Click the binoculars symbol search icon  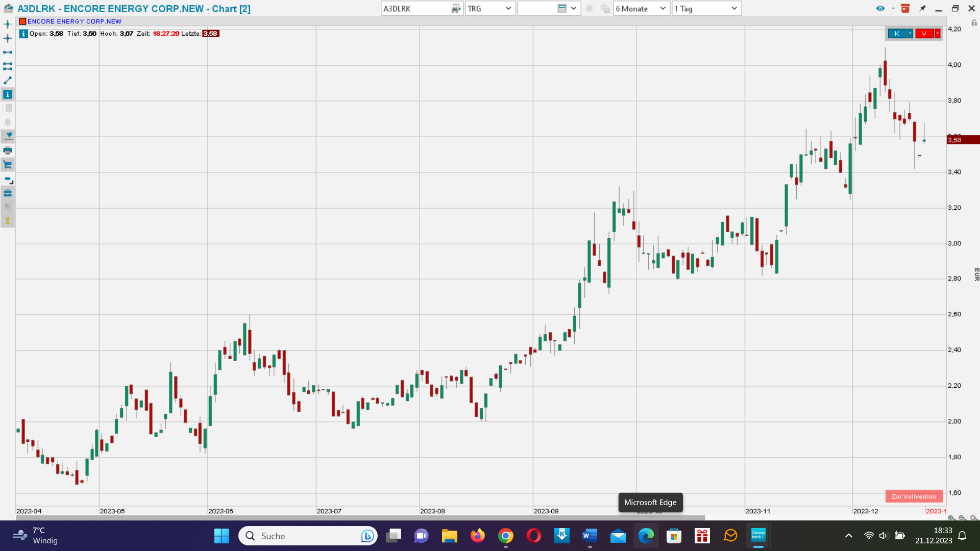click(x=456, y=9)
